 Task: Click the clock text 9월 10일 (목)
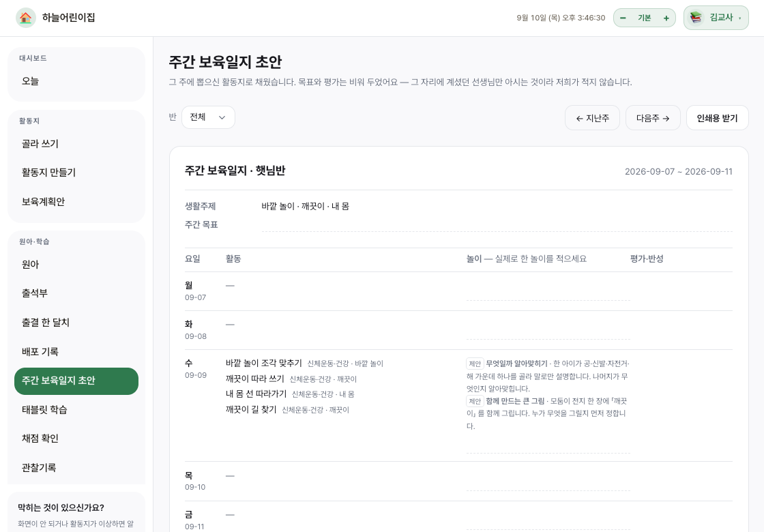[538, 18]
